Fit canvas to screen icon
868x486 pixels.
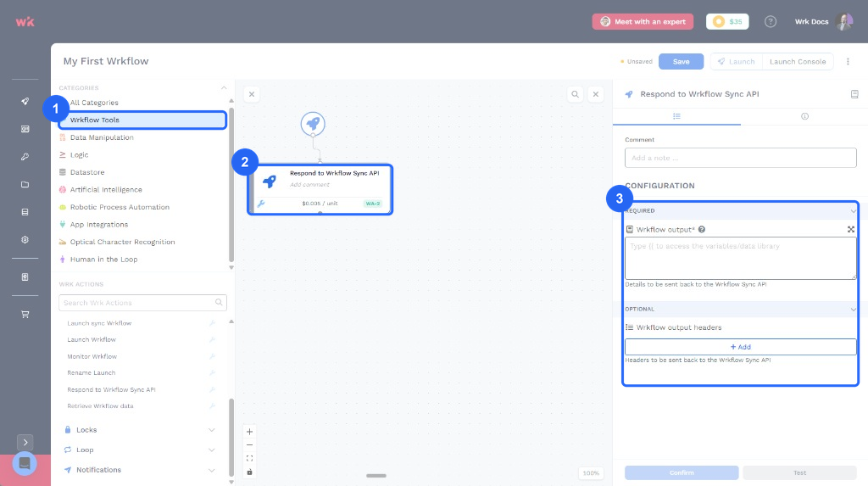pos(250,458)
